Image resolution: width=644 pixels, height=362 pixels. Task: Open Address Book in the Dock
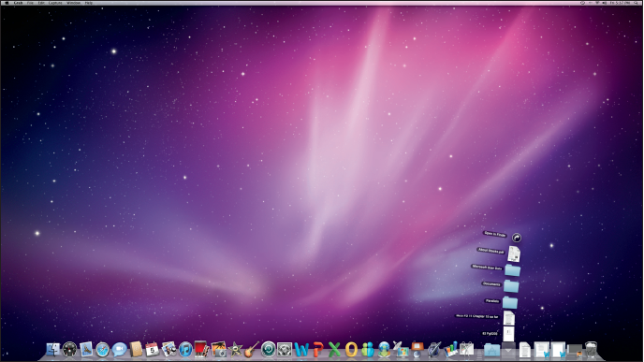(136, 349)
